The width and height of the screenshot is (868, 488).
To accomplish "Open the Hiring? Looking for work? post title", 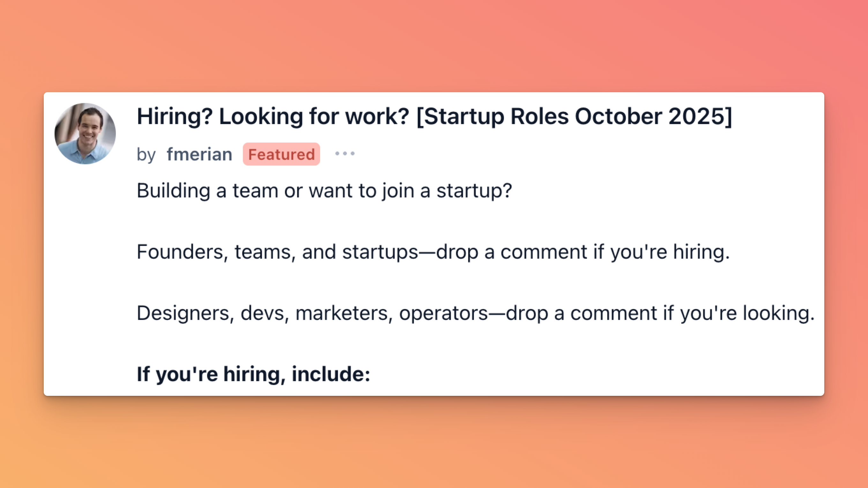I will coord(434,116).
